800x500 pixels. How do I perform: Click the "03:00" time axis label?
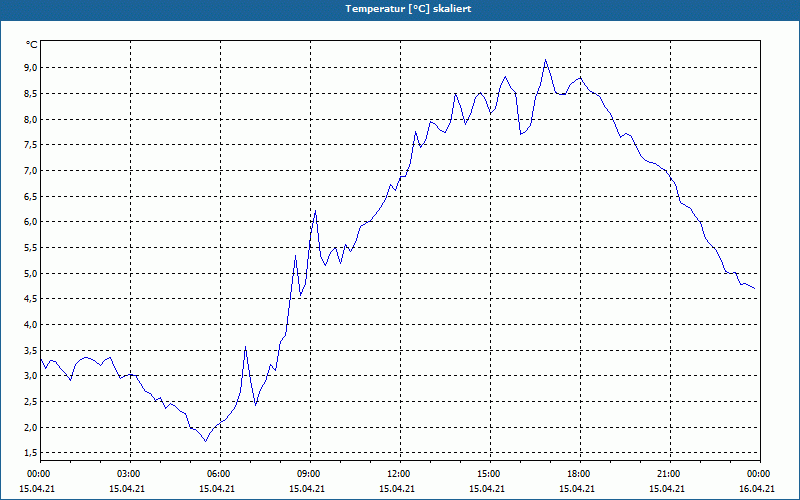(130, 474)
